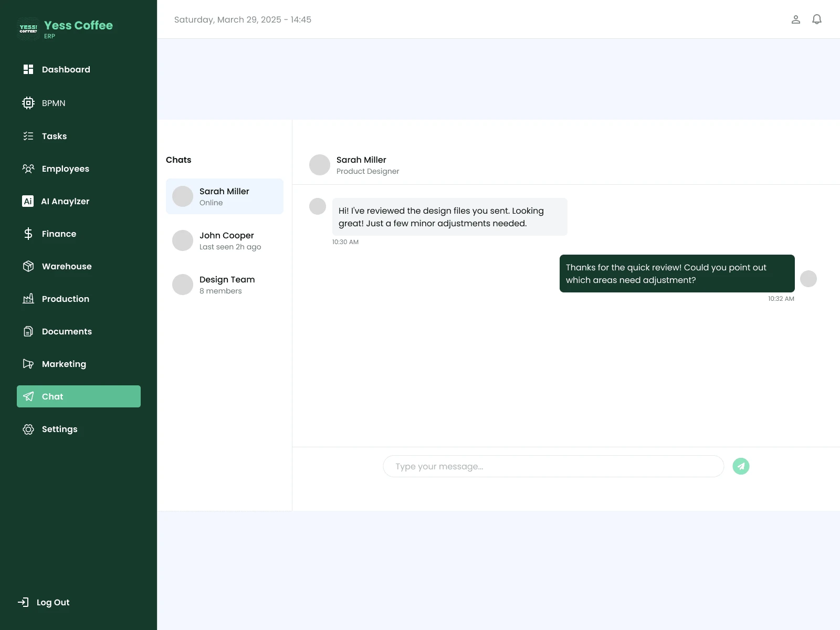
Task: Click the avatar in the conversation header
Action: [320, 165]
